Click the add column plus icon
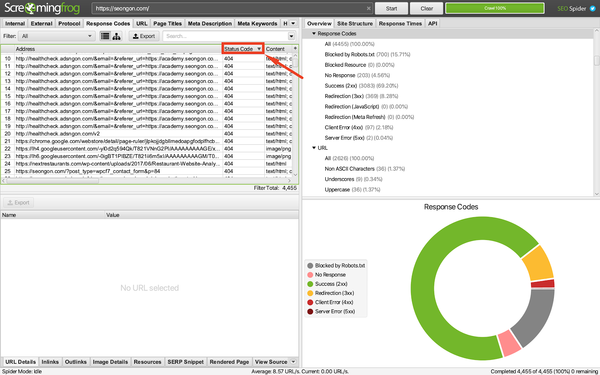This screenshot has width=600, height=375. 295,49
